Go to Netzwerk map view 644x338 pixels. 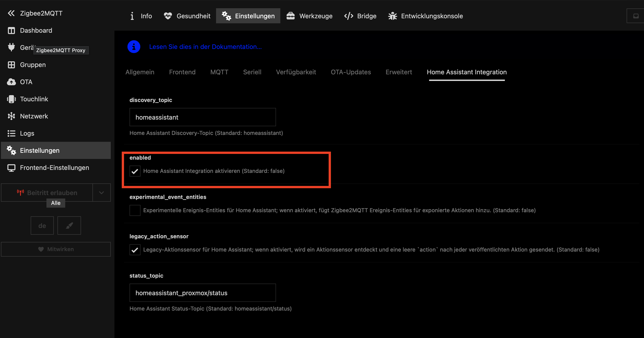click(x=34, y=116)
